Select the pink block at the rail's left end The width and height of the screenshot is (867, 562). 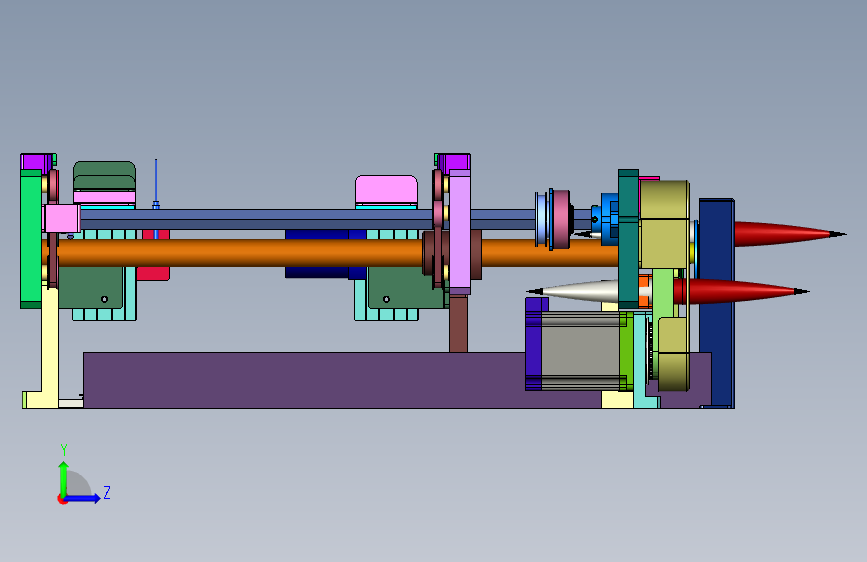tap(62, 218)
